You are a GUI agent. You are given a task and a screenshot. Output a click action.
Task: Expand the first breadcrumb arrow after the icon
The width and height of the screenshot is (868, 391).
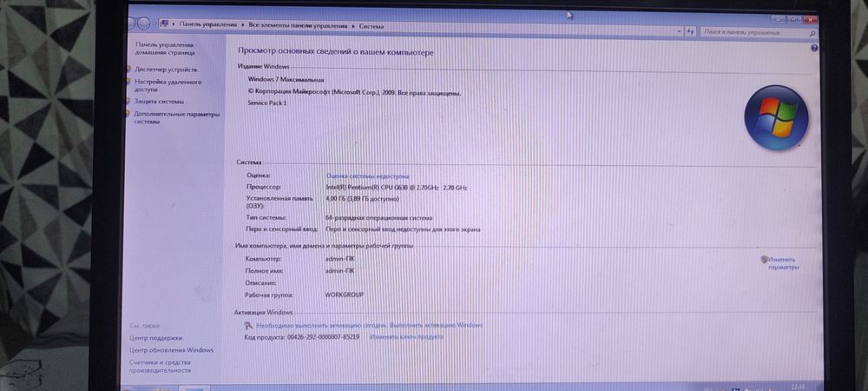pos(174,24)
